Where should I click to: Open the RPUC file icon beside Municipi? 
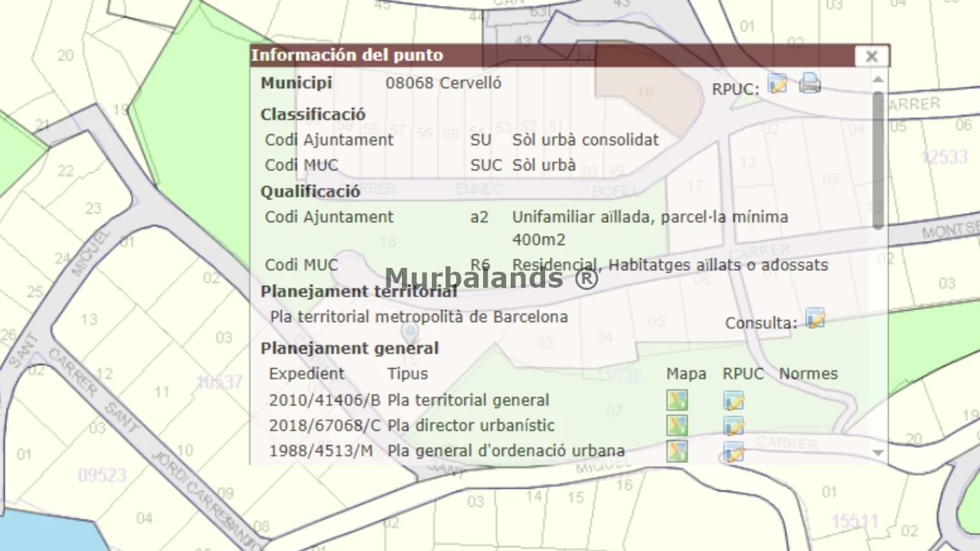tap(777, 84)
